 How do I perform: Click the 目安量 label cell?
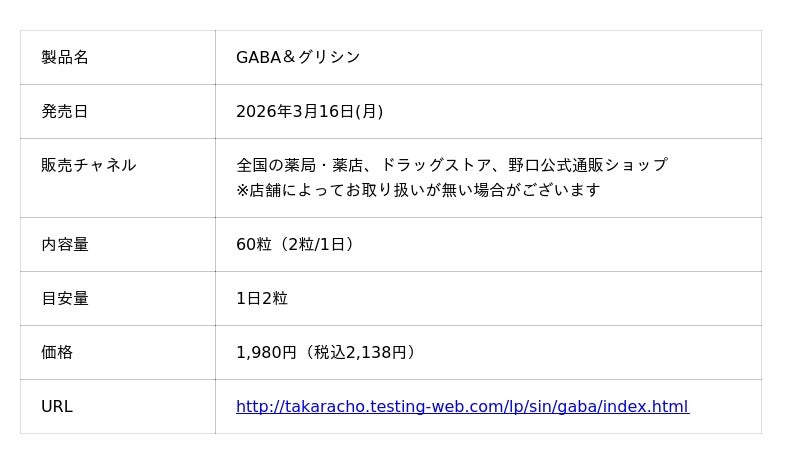tap(65, 299)
